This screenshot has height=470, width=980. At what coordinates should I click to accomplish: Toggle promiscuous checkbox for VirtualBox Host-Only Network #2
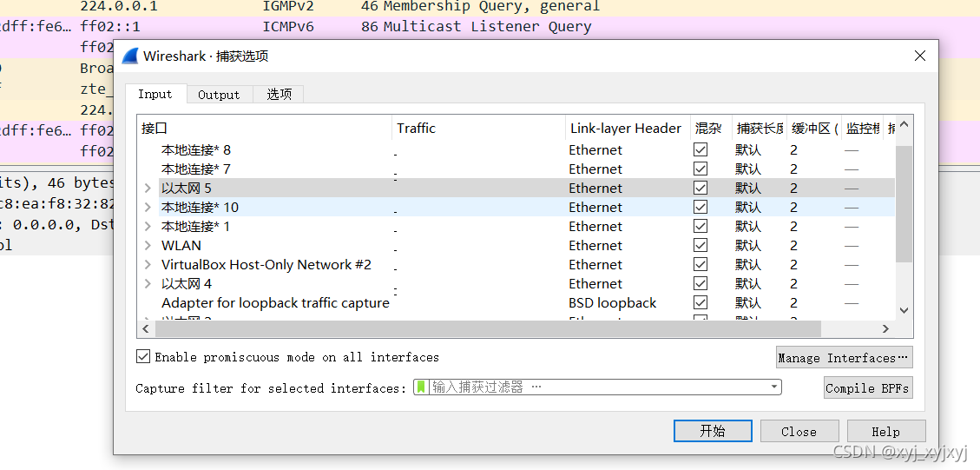coord(700,265)
